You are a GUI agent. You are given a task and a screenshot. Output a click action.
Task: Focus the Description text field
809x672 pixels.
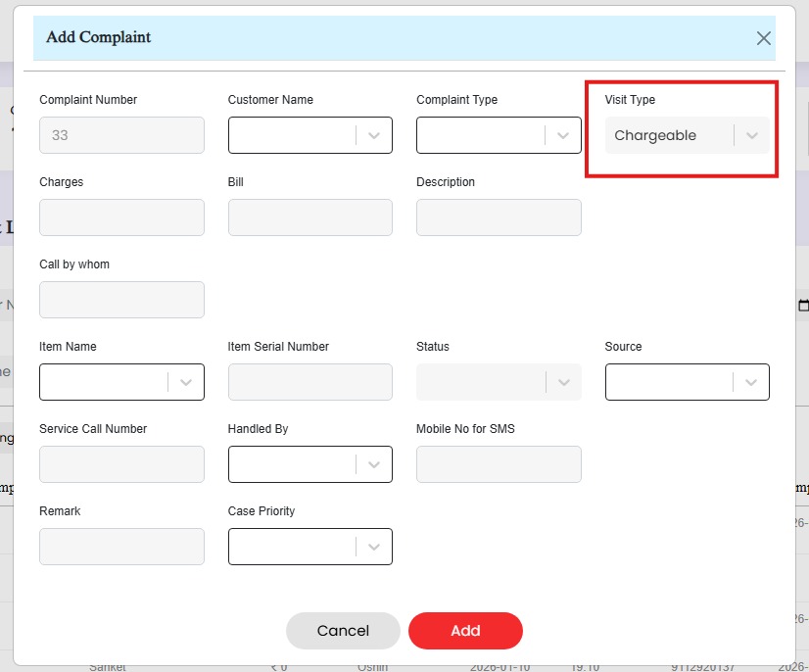click(x=499, y=217)
